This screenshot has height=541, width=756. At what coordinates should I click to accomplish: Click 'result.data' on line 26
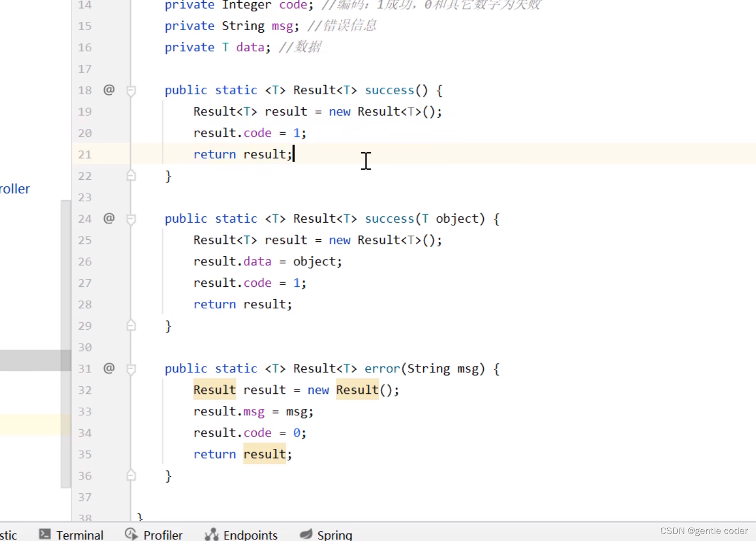[232, 261]
